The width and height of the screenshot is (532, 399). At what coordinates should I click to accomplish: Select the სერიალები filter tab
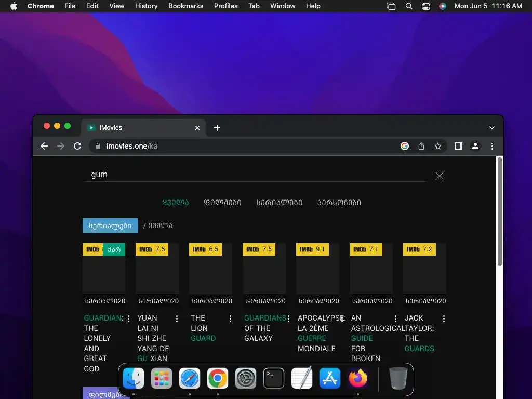pos(279,203)
